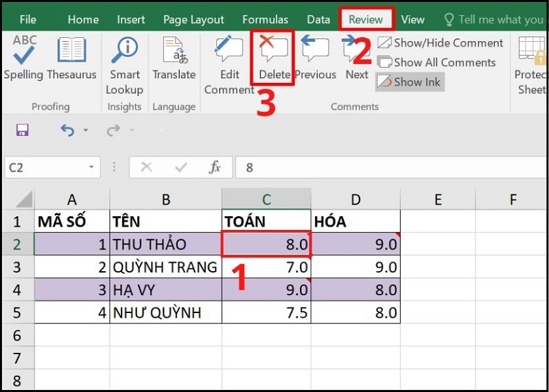Open the Review ribbon tab
The image size is (549, 392).
[x=366, y=19]
